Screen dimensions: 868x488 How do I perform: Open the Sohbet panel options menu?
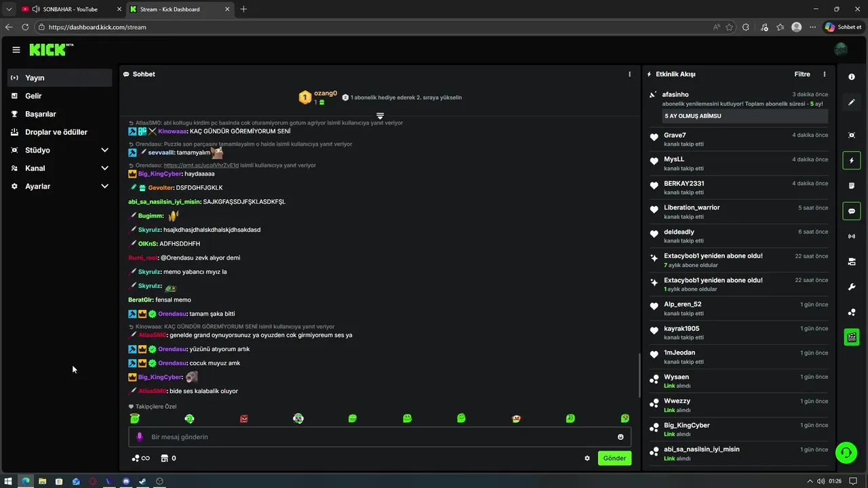click(629, 74)
